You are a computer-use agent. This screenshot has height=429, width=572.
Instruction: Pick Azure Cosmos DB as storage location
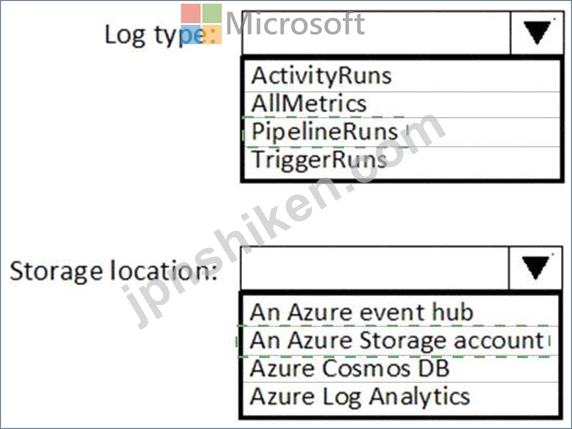[x=401, y=368]
